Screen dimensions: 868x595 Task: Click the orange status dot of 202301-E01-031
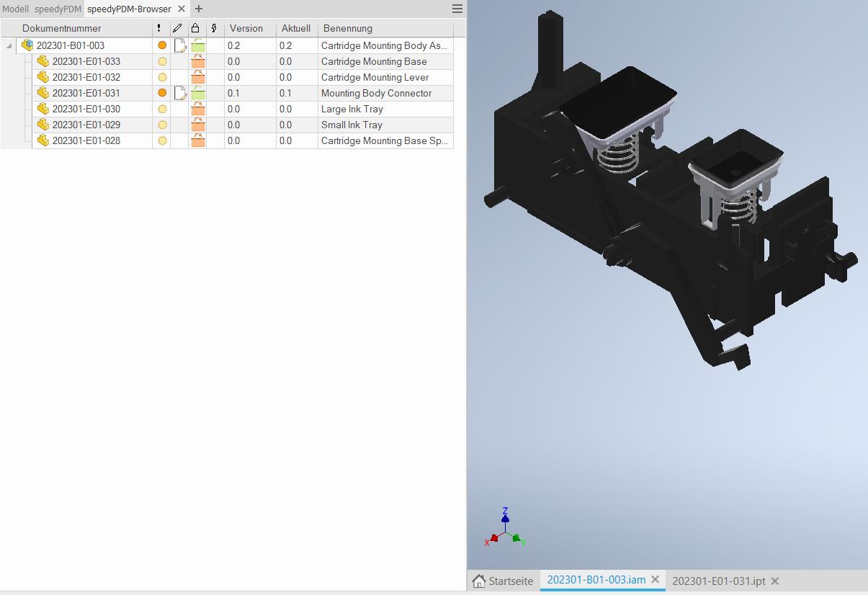[162, 93]
